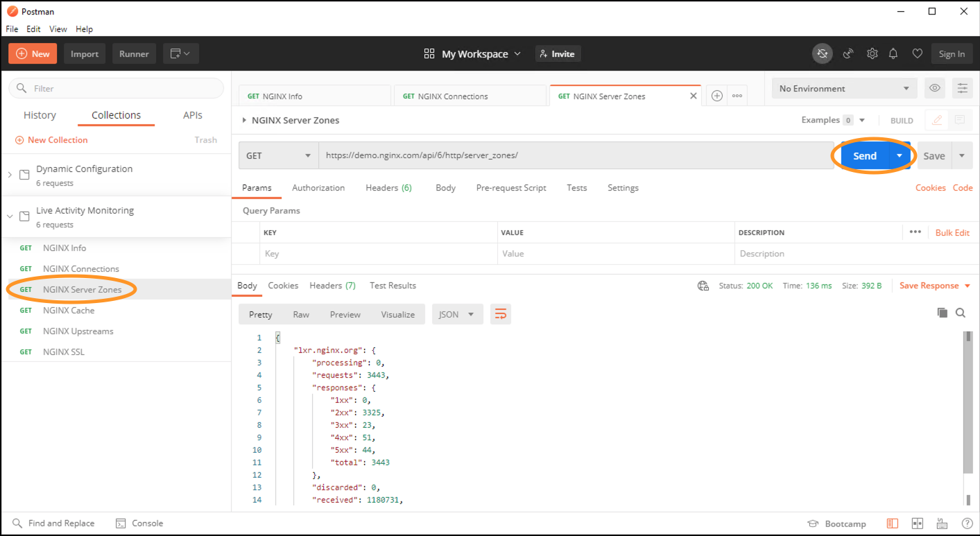Click the network globe icon near Status
Screen dimensions: 980x536
(703, 286)
